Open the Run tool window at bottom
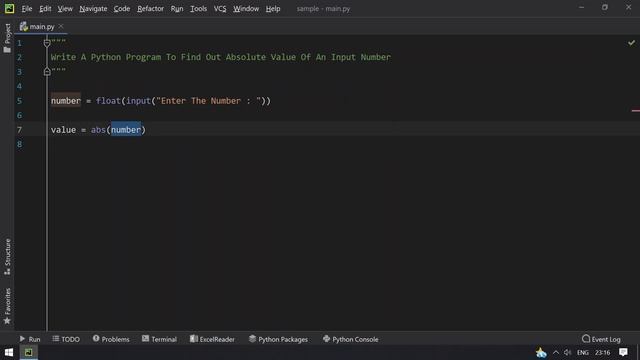Image resolution: width=640 pixels, height=360 pixels. (30, 339)
